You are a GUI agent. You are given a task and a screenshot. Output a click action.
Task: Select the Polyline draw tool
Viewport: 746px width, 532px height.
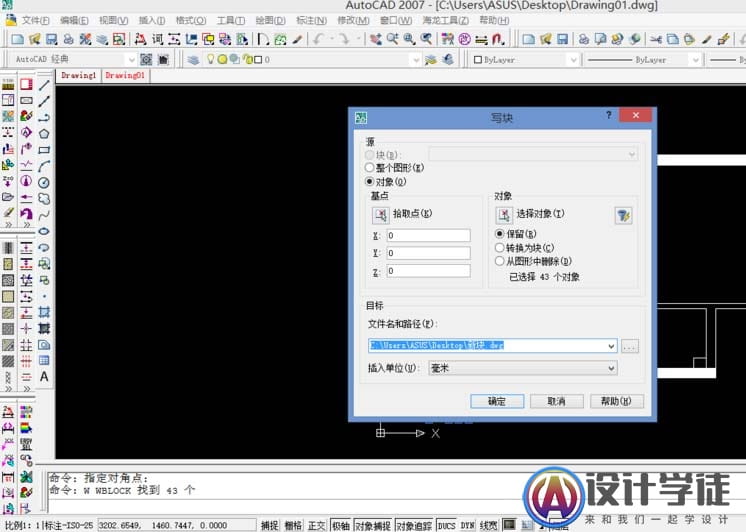pos(44,118)
